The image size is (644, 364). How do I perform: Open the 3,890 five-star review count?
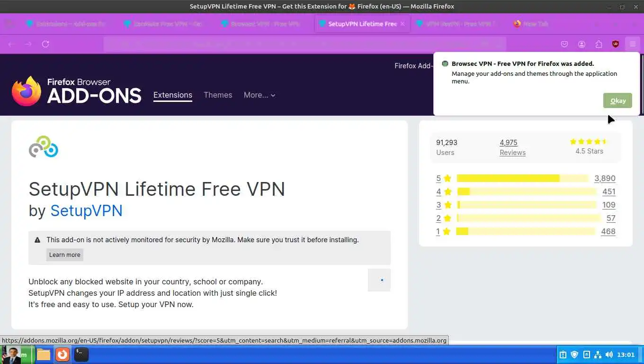[605, 178]
